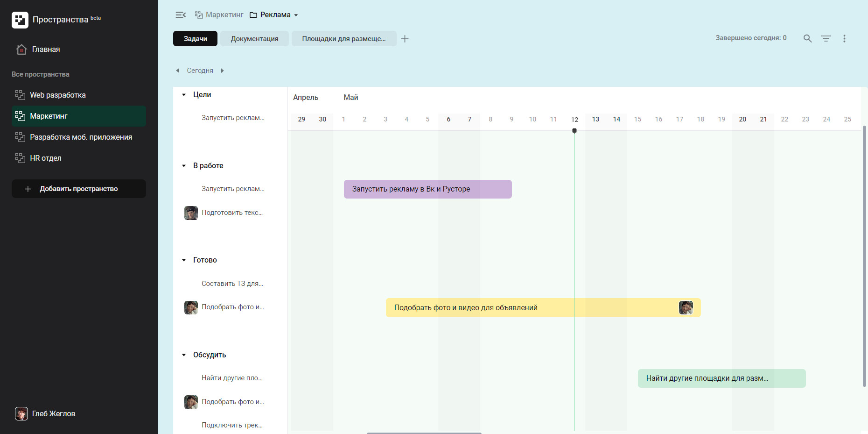Switch to Площадки для размещения tab

343,39
